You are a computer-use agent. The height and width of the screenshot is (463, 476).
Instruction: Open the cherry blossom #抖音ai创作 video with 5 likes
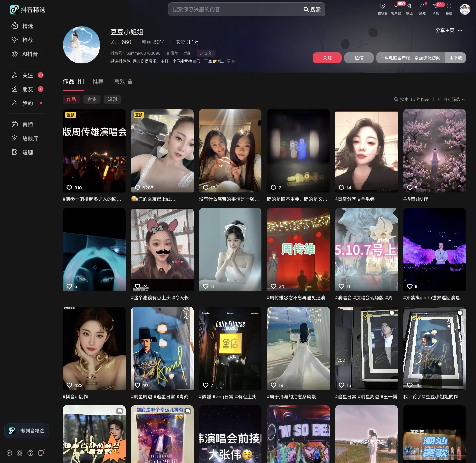pos(435,151)
